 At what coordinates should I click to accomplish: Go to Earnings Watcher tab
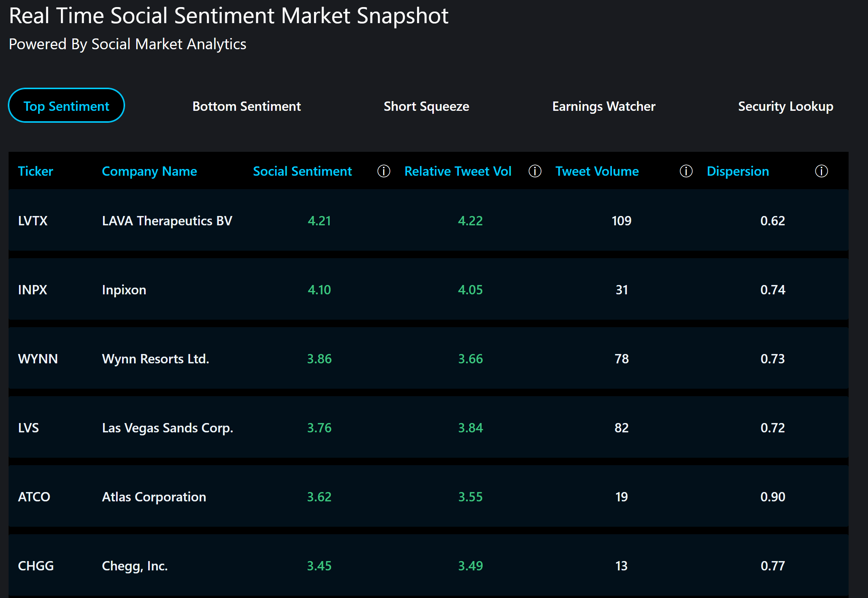point(604,106)
